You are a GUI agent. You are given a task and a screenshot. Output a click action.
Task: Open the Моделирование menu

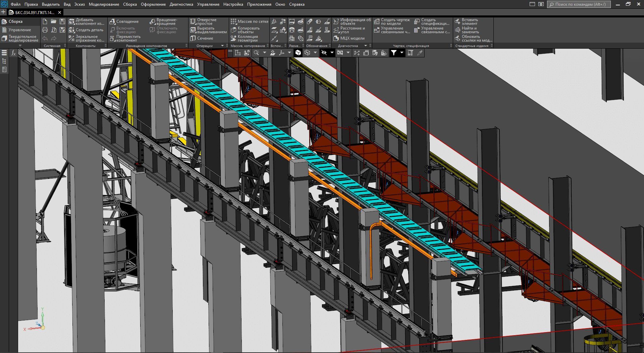(x=104, y=4)
